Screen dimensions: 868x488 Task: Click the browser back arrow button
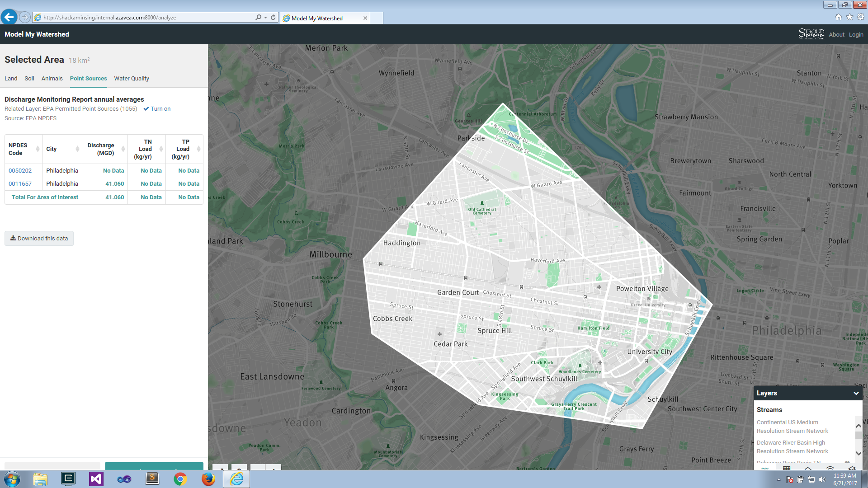click(x=9, y=17)
